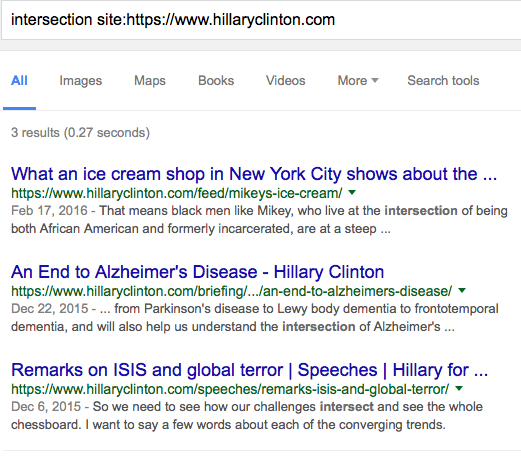Image resolution: width=521 pixels, height=463 pixels.
Task: Select the All results tab
Action: coord(19,81)
